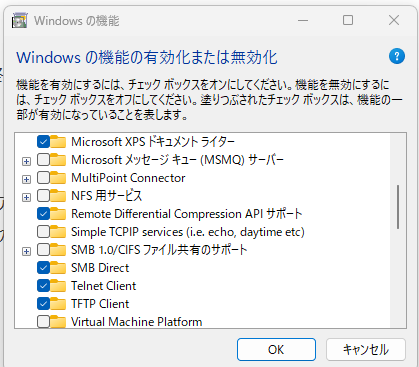The width and height of the screenshot is (419, 367).
Task: Select the NFS 用サービス label text
Action: [x=107, y=196]
